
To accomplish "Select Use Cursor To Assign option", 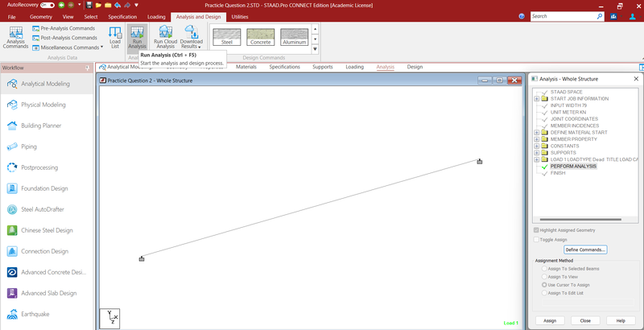I will pos(544,285).
